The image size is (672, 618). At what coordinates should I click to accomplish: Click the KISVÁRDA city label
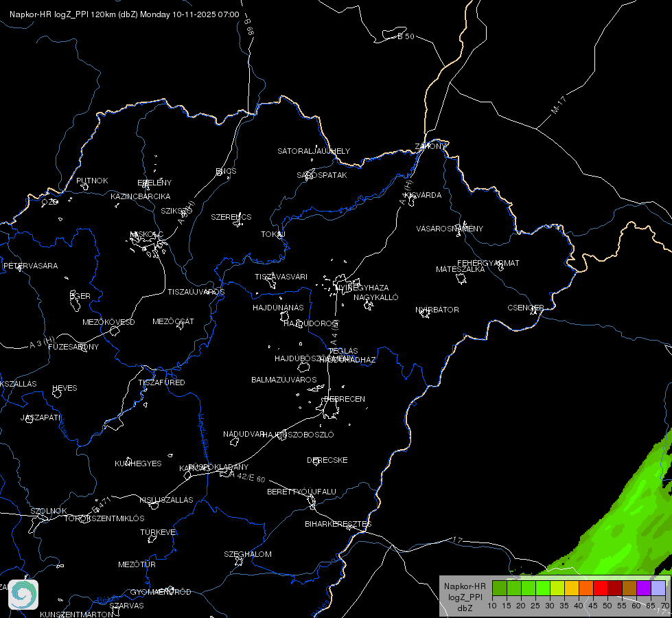click(423, 195)
